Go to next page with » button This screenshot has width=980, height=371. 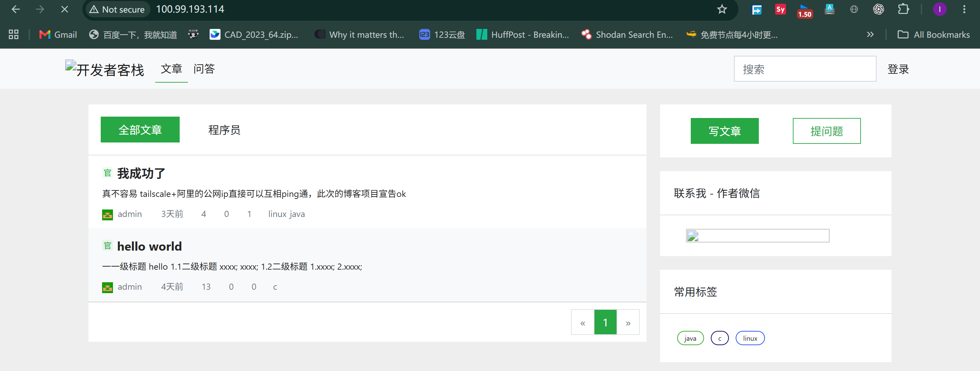point(628,322)
